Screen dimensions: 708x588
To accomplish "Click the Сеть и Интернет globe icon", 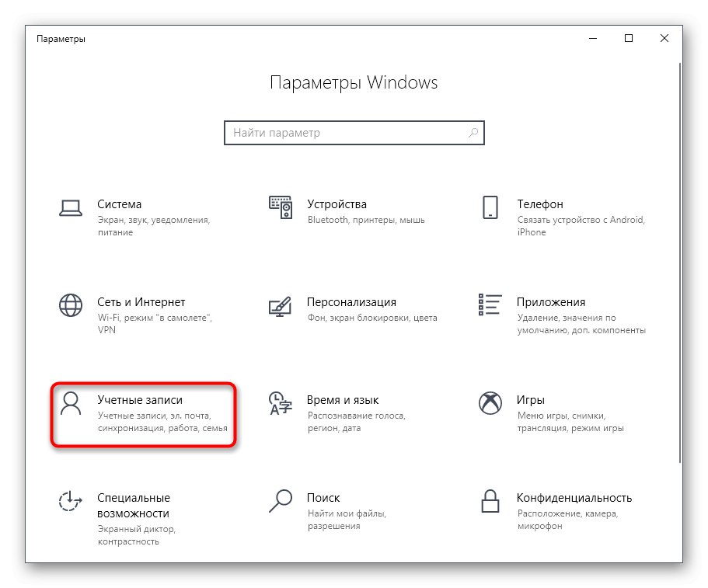I will [71, 305].
